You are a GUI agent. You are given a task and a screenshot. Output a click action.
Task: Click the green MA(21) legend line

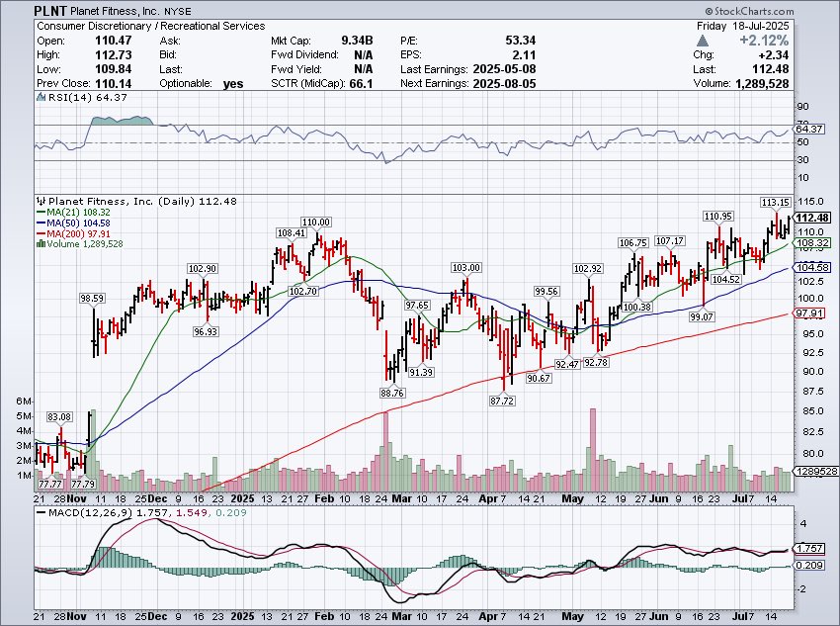(41, 213)
